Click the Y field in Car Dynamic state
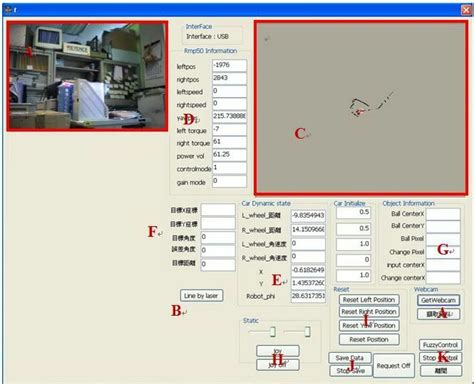Image resolution: width=474 pixels, height=384 pixels. (308, 284)
